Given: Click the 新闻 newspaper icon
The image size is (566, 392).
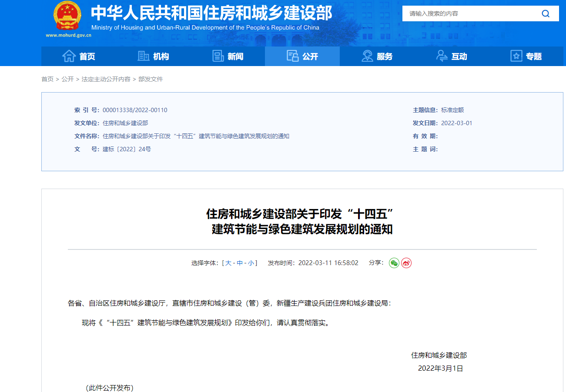Looking at the screenshot, I should [218, 56].
